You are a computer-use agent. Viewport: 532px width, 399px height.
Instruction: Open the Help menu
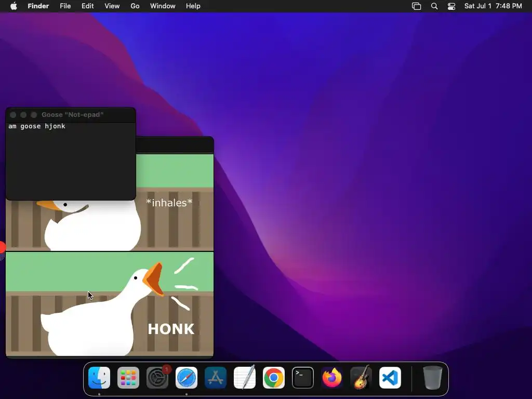point(193,6)
